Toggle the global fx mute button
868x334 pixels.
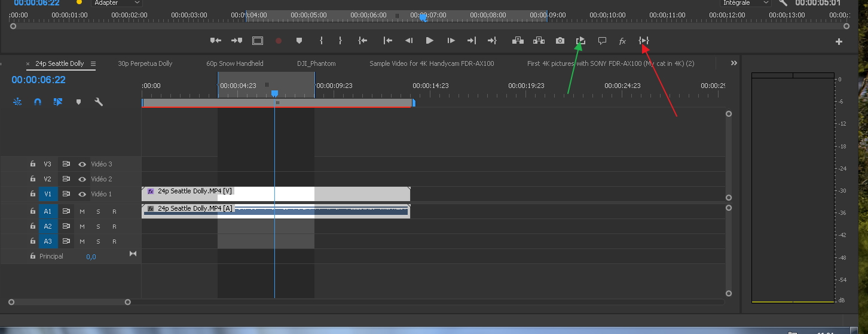[622, 41]
